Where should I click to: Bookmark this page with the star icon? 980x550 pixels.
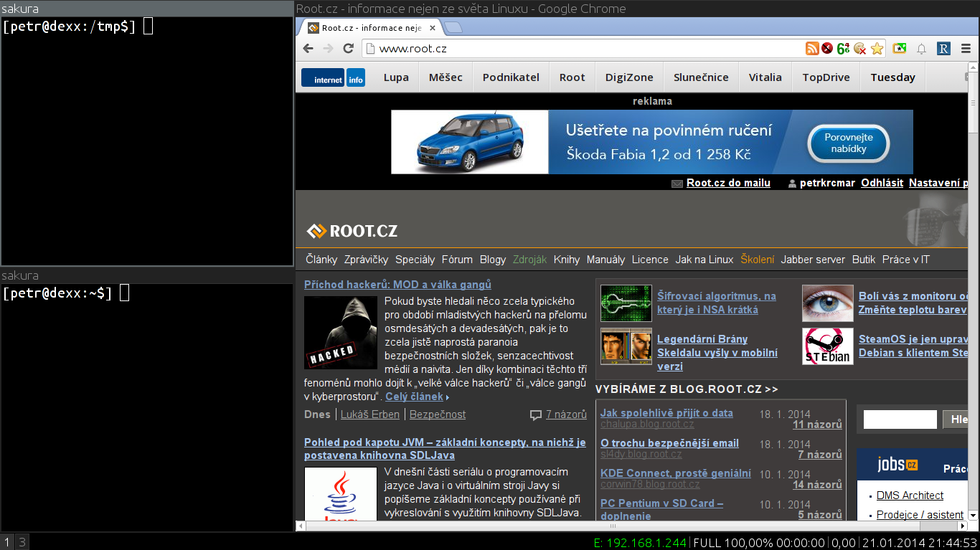pos(877,49)
